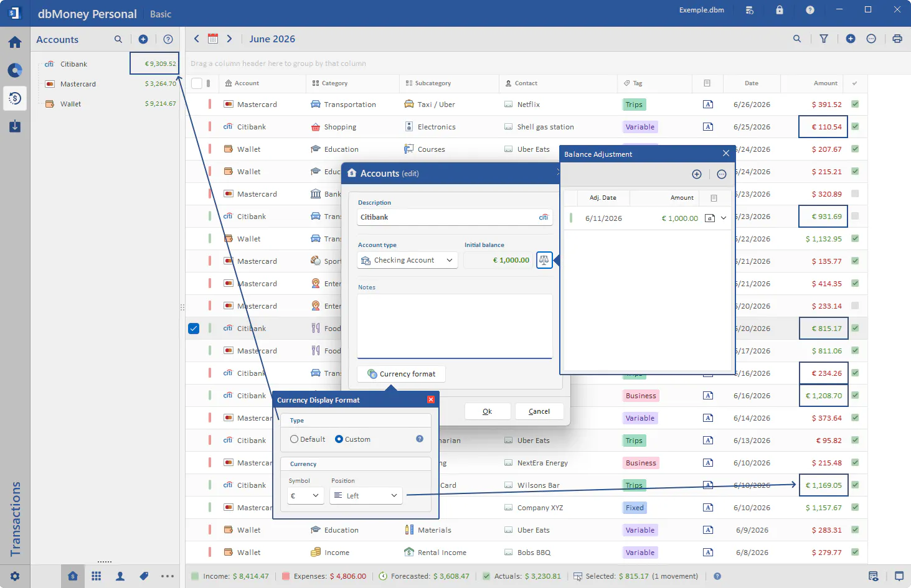
Task: Toggle cleared checkbox for $ 279.77 row
Action: pos(855,553)
